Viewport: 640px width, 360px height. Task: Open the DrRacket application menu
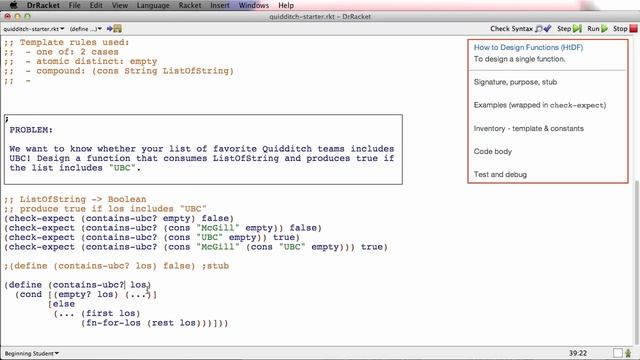43,5
